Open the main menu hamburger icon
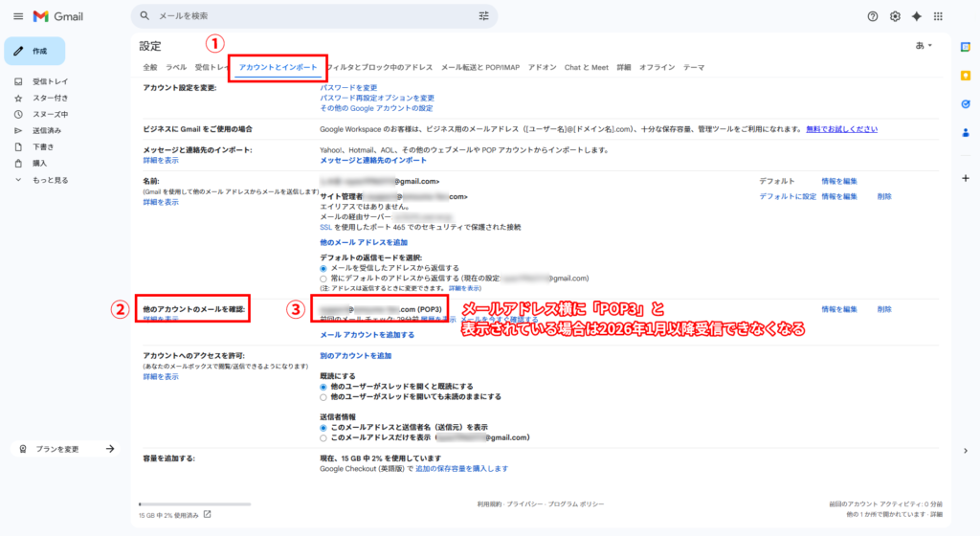The image size is (980, 536). pyautogui.click(x=17, y=16)
